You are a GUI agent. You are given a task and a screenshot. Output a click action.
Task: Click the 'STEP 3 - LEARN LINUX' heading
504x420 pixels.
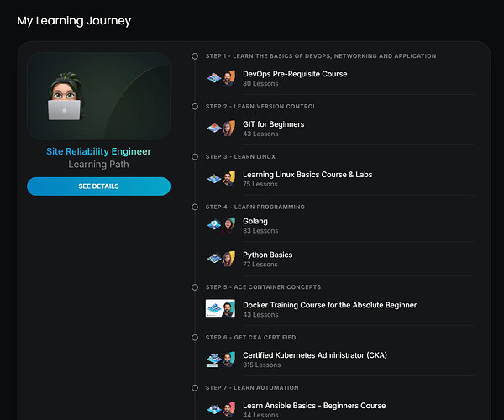click(240, 157)
